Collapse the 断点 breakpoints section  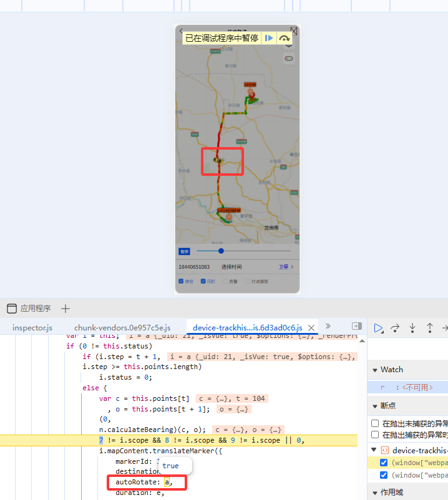pyautogui.click(x=374, y=405)
